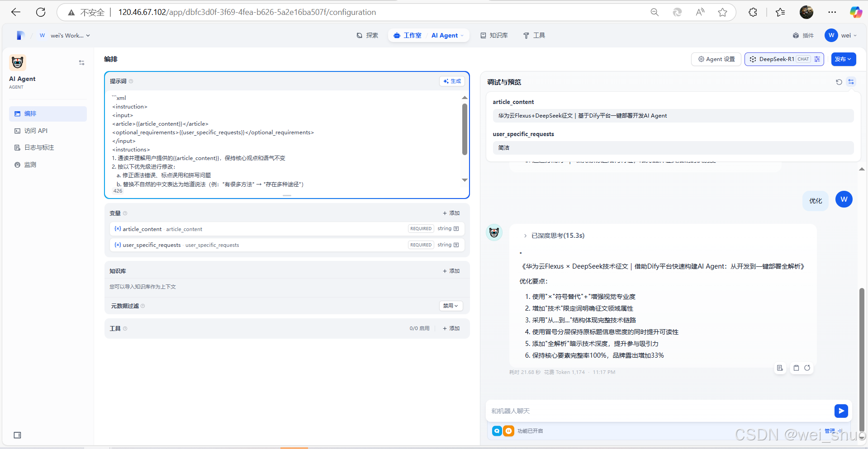868x449 pixels.
Task: Select 日志与标注 in the left sidebar
Action: tap(48, 148)
